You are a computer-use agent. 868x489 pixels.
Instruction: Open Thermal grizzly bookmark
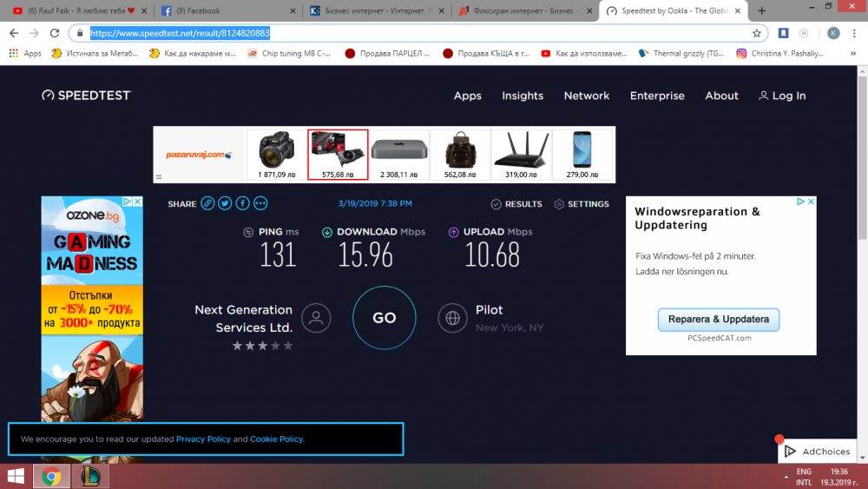coord(681,53)
